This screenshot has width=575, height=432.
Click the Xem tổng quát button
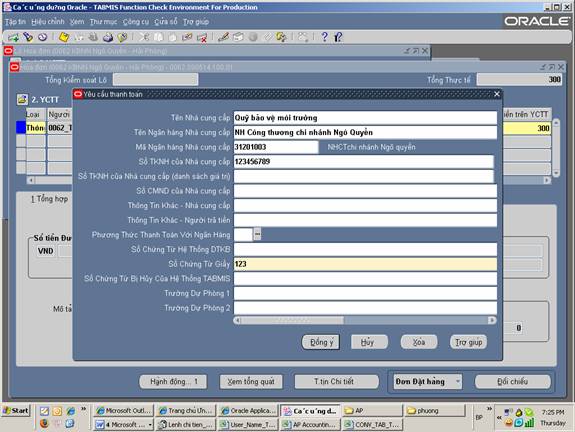(251, 382)
